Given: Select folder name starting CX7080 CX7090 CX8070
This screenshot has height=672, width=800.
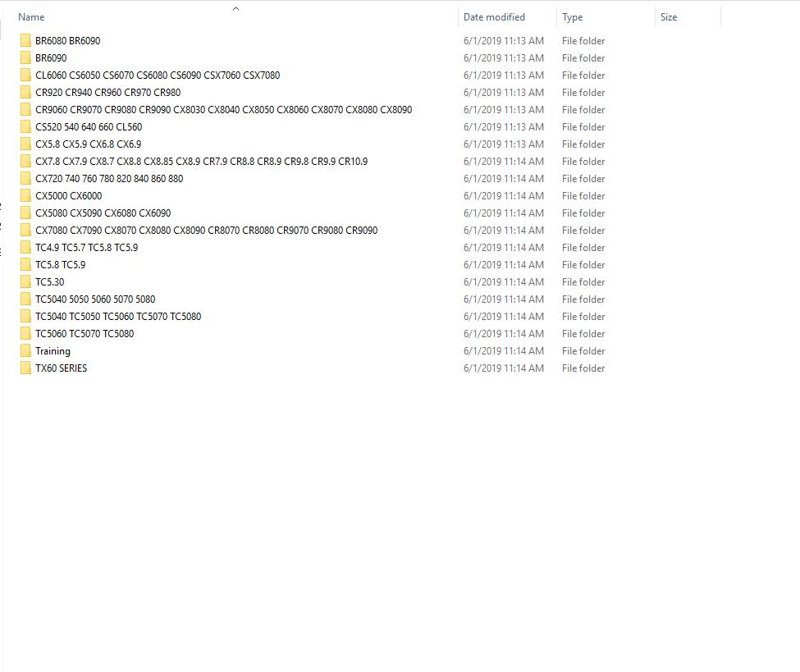Looking at the screenshot, I should [x=207, y=230].
